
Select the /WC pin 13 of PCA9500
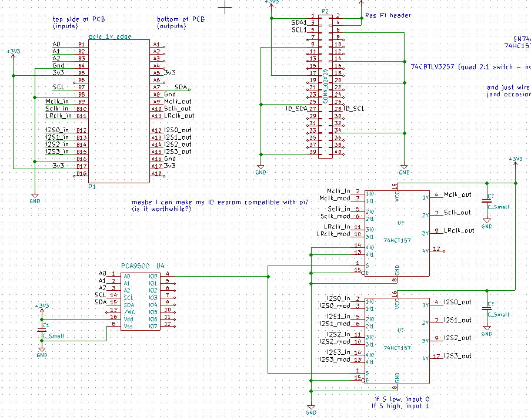coord(114,310)
